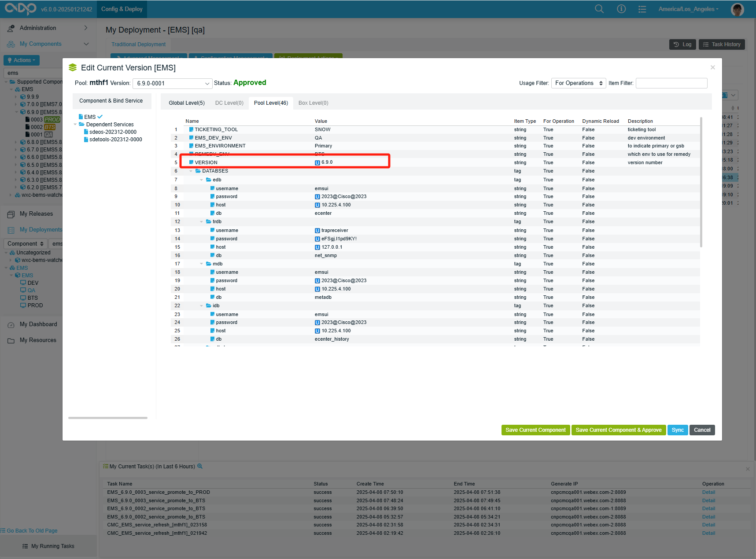Click Save Current Component & Approve button
This screenshot has height=559, width=756.
coord(619,430)
